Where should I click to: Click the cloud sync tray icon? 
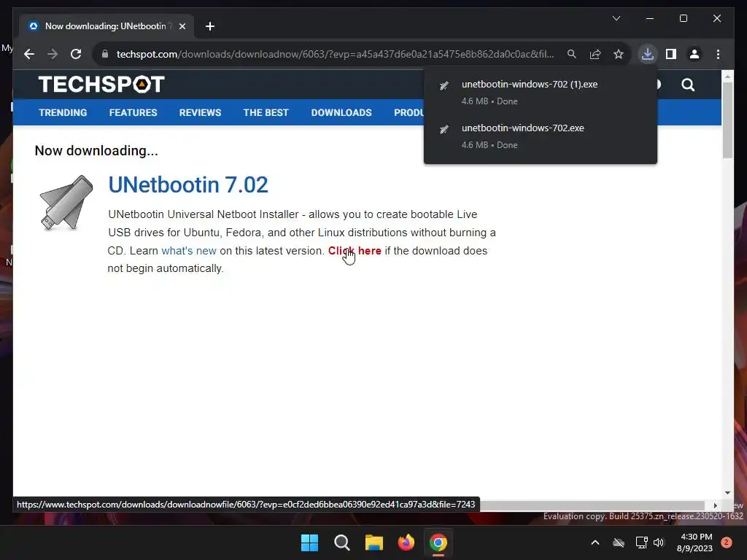pos(619,542)
